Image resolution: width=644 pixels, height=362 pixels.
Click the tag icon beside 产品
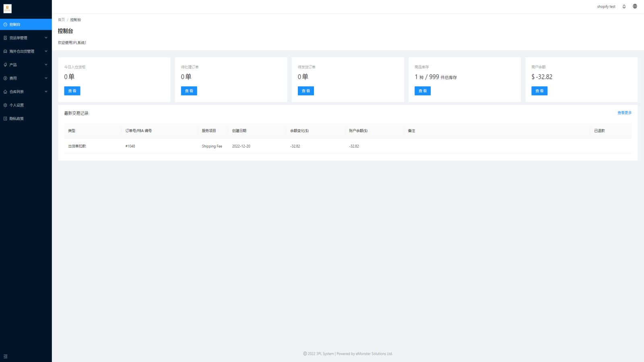pyautogui.click(x=5, y=65)
